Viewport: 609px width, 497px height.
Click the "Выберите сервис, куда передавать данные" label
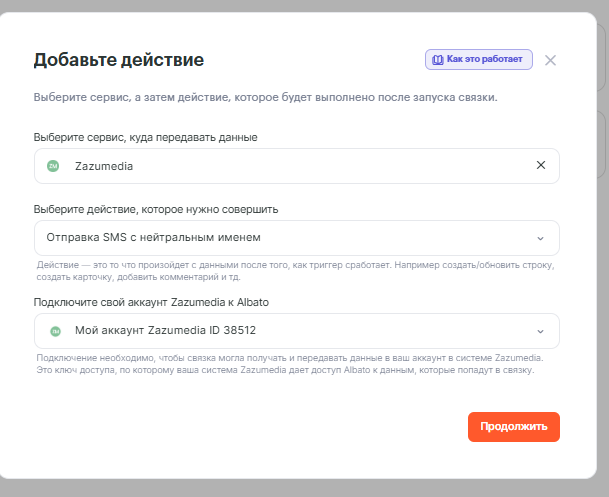click(146, 137)
